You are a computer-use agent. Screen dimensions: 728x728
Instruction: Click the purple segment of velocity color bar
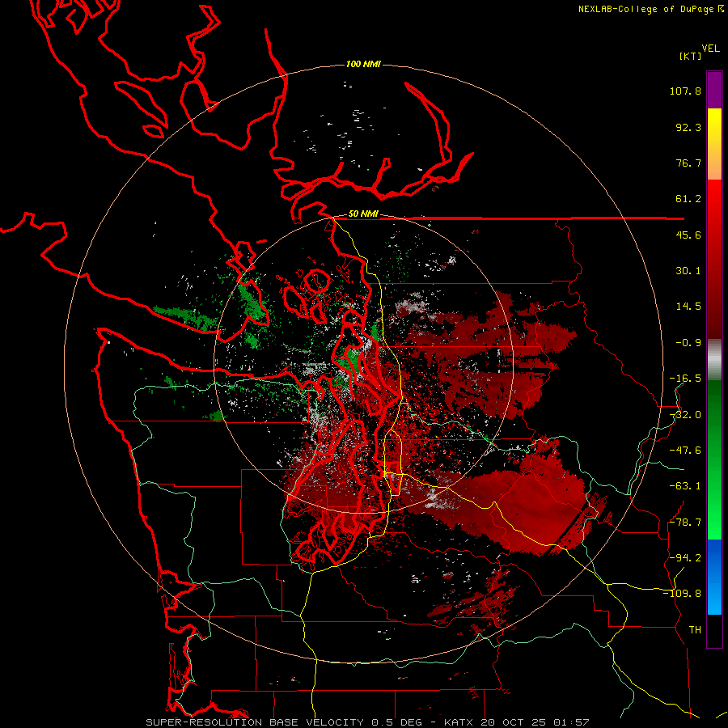[x=714, y=90]
